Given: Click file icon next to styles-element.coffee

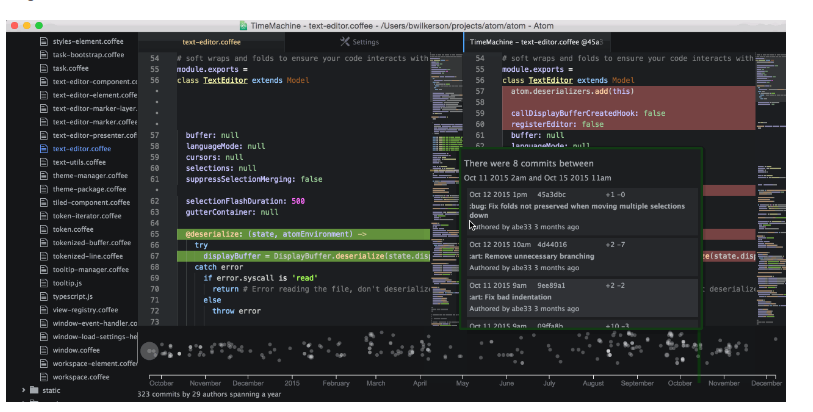Looking at the screenshot, I should [x=44, y=41].
